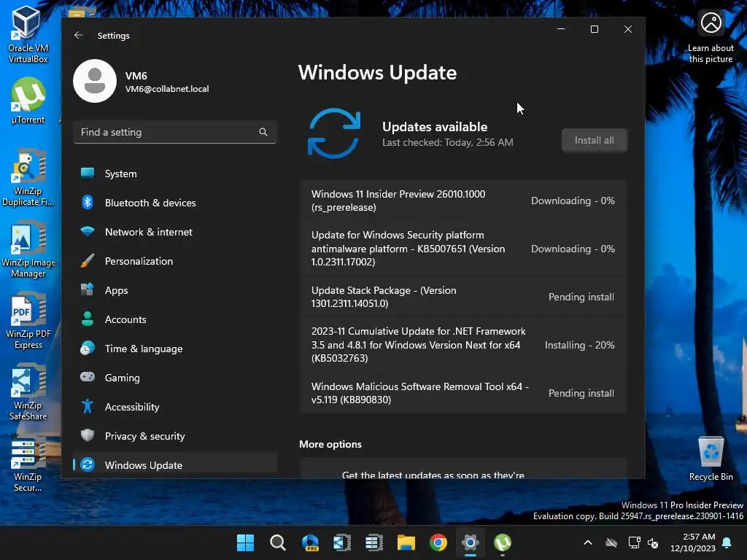Open Time & language category
The image size is (747, 560).
pos(175,349)
